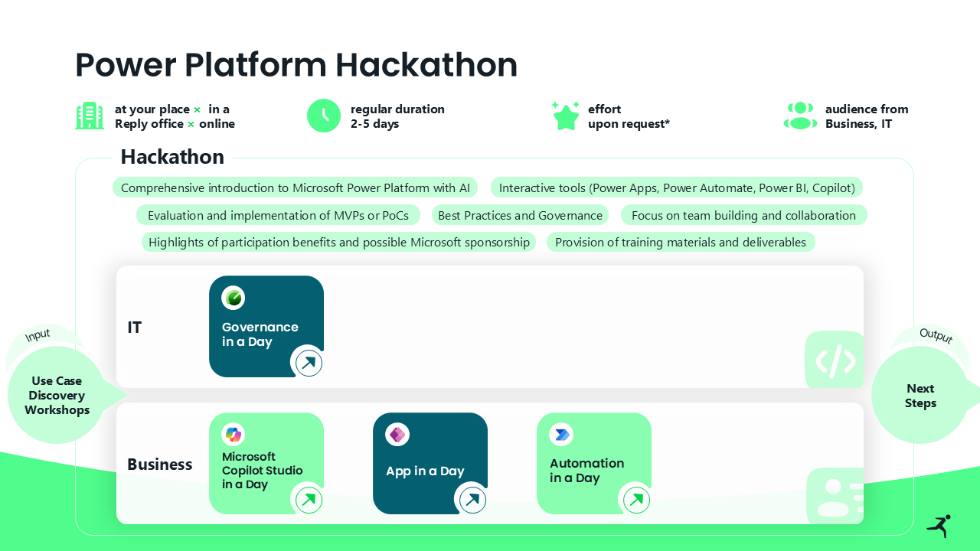Image resolution: width=980 pixels, height=551 pixels.
Task: Click the running figure logo icon
Action: coord(939,526)
